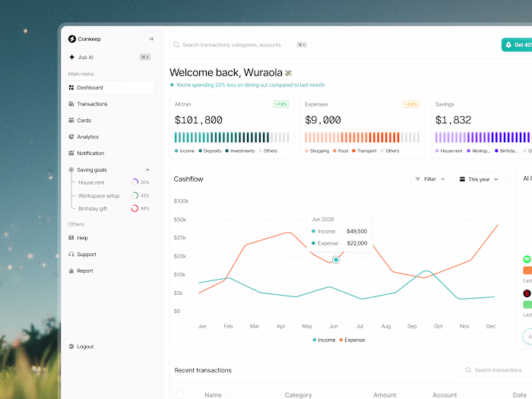Screen dimensions: 532x399
Task: Click the Filter lines icon
Action: [x=418, y=179]
